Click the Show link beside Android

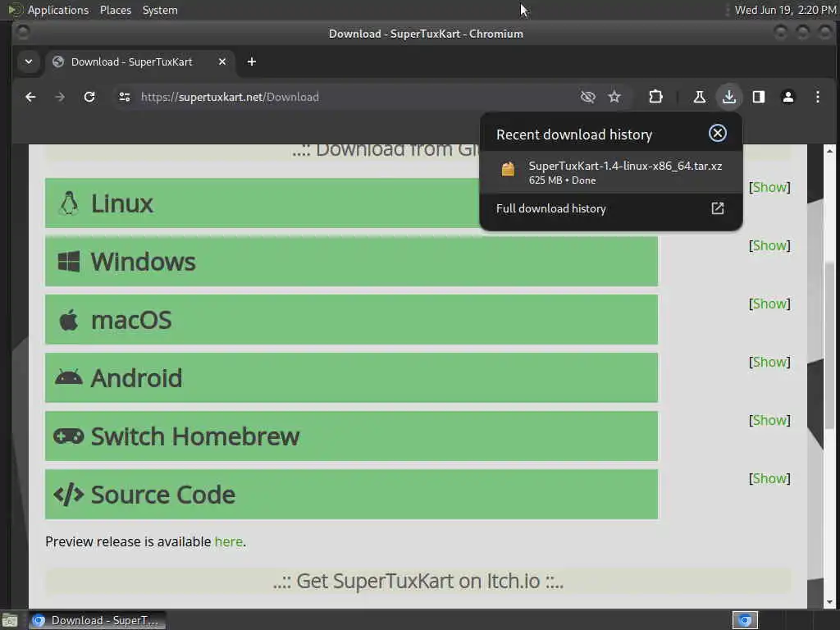click(x=769, y=362)
